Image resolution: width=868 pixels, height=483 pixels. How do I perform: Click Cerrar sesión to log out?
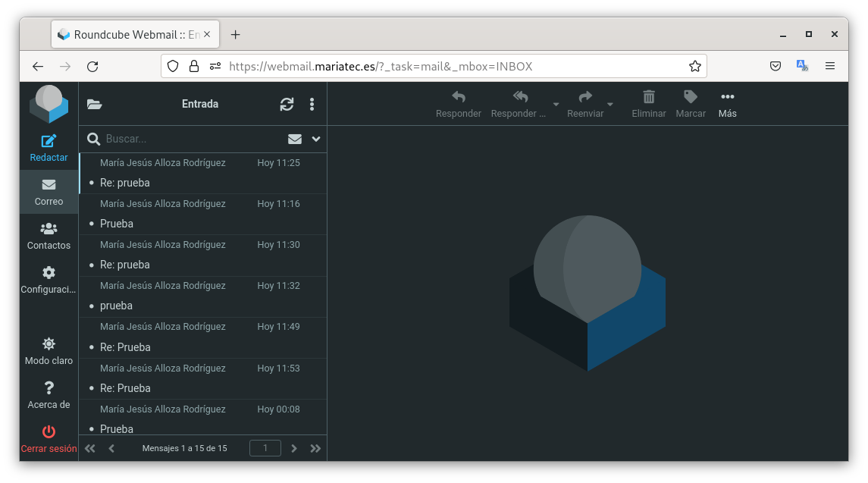(49, 439)
